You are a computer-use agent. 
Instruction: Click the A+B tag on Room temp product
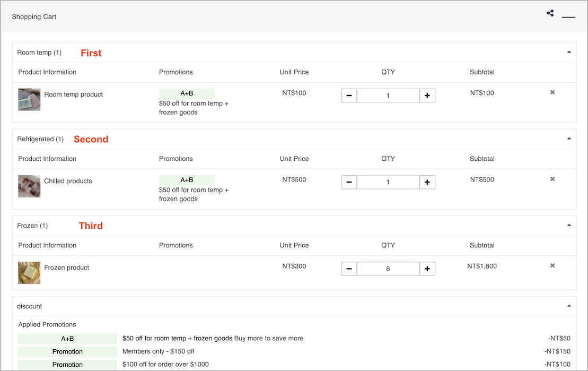187,93
